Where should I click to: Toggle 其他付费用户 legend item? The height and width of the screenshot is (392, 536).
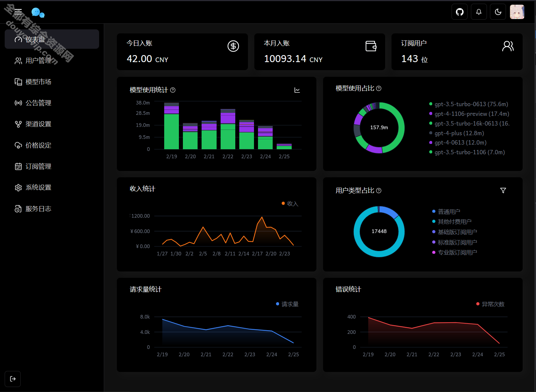[x=452, y=222]
